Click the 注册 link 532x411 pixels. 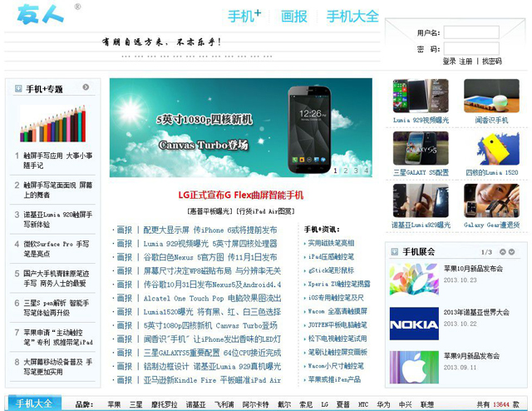465,61
